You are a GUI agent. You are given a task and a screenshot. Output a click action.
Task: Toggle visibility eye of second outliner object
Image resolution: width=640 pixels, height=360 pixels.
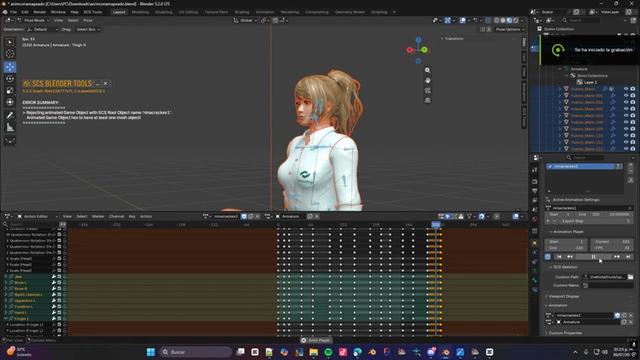626,96
